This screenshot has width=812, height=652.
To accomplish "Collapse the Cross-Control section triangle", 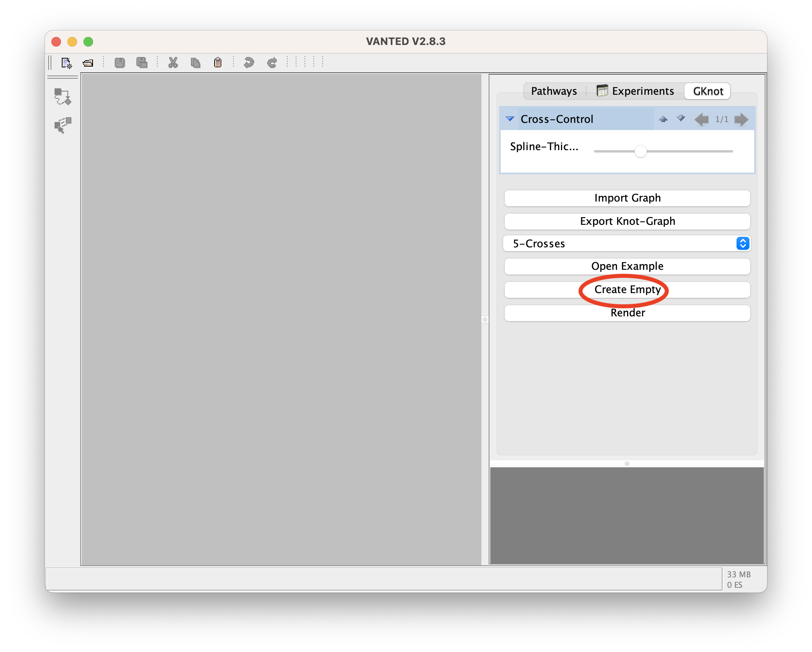I will coord(510,119).
